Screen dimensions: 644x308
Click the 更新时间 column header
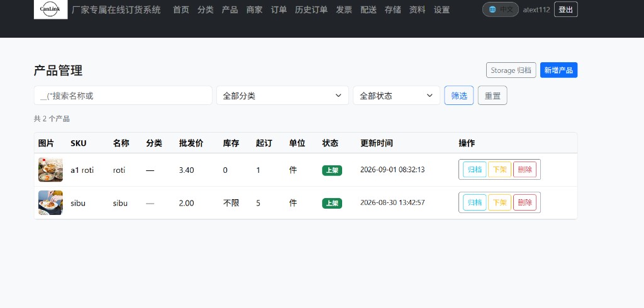click(376, 143)
